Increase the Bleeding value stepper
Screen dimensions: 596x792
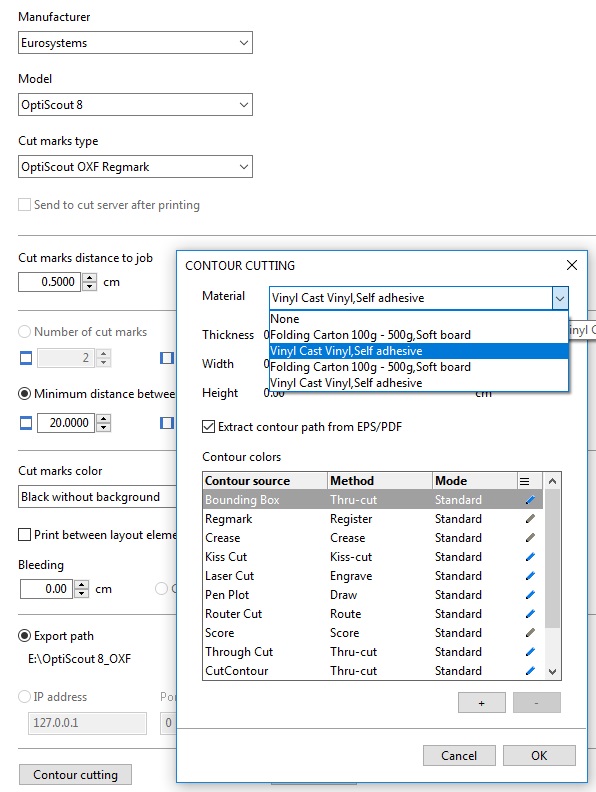81,584
